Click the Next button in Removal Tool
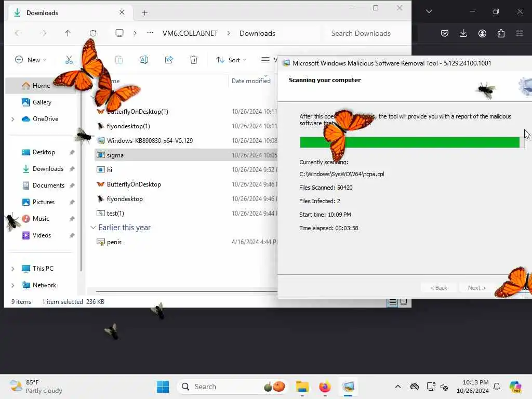The height and width of the screenshot is (399, 532). 477,288
